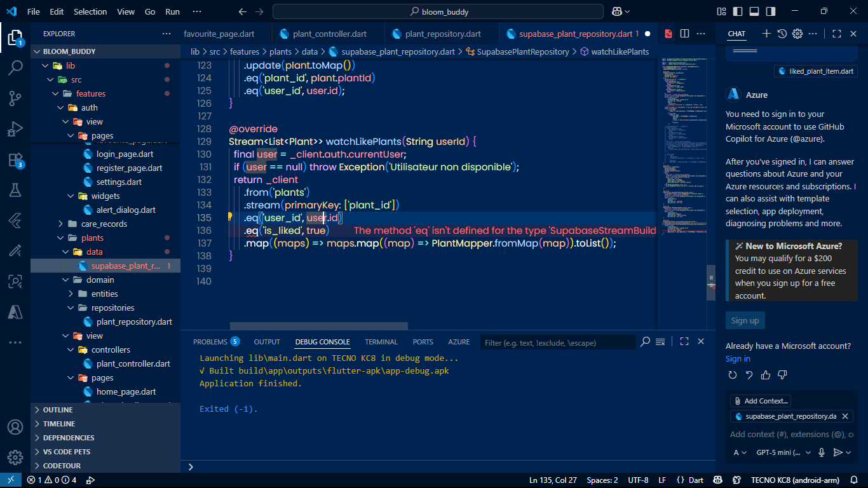Open the plant_controller.dart editor tab

pyautogui.click(x=329, y=34)
